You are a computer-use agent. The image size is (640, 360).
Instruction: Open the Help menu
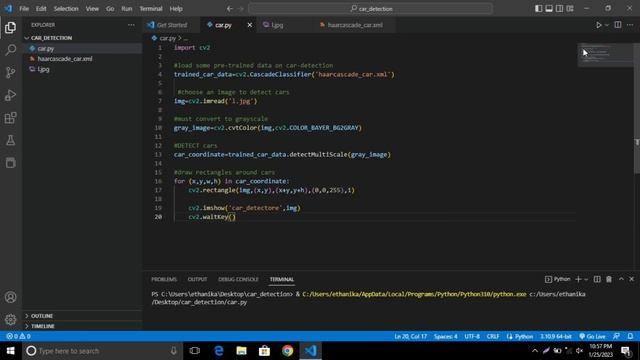(176, 9)
